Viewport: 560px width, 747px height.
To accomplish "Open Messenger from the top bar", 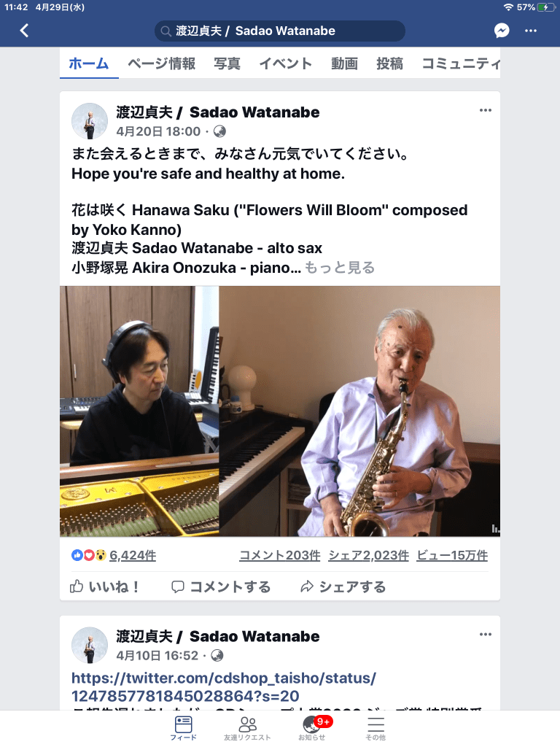I will [x=502, y=31].
